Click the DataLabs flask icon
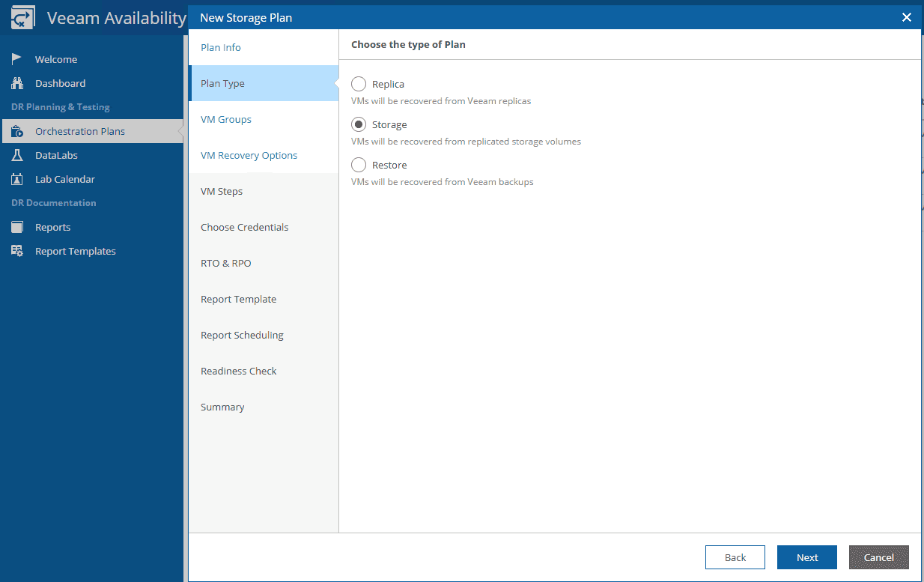 (x=16, y=155)
